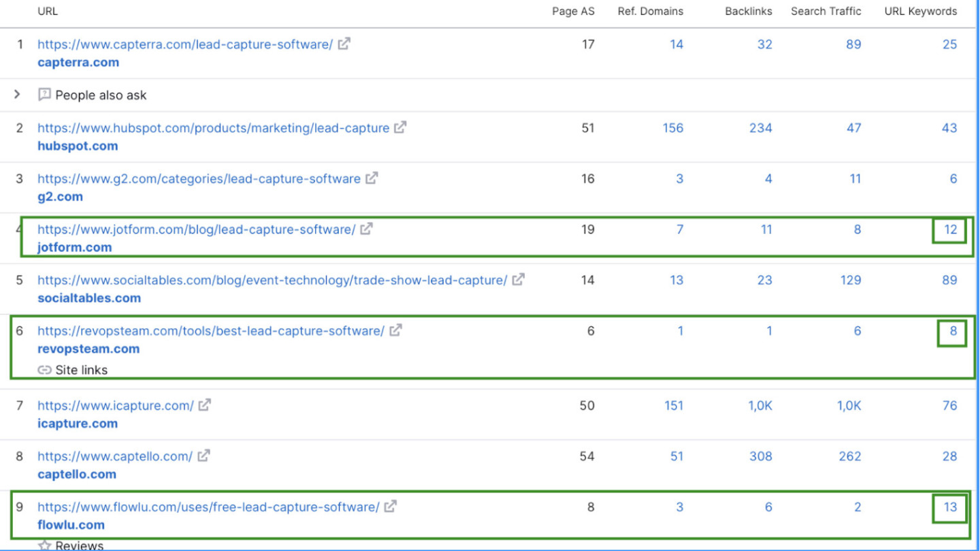Click the Reviews star icon

point(44,546)
